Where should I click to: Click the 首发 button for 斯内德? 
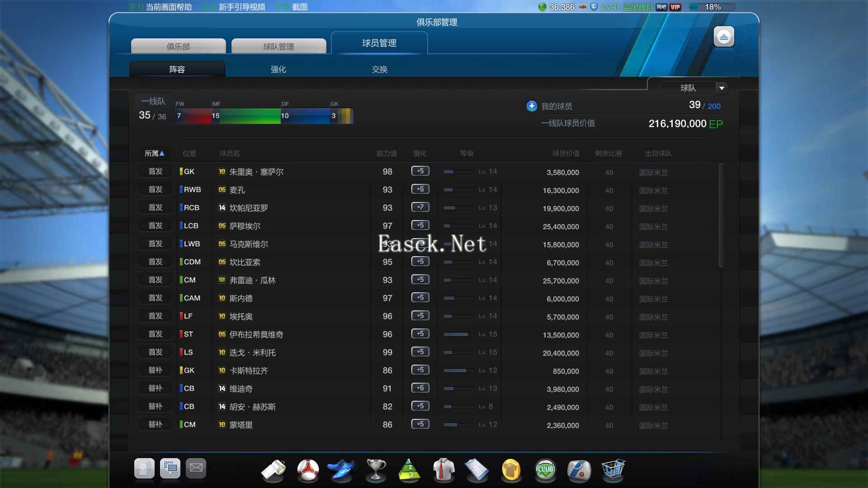pos(156,298)
